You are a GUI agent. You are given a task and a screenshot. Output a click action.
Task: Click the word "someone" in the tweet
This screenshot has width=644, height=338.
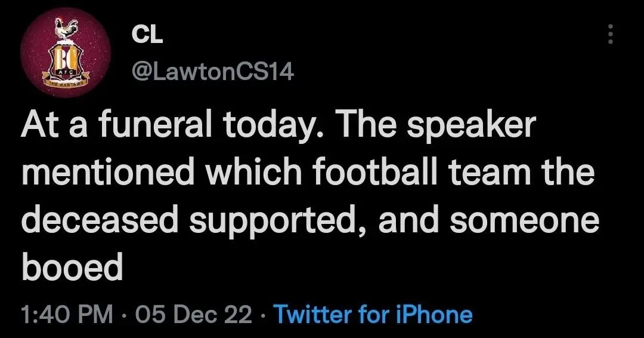tap(524, 222)
